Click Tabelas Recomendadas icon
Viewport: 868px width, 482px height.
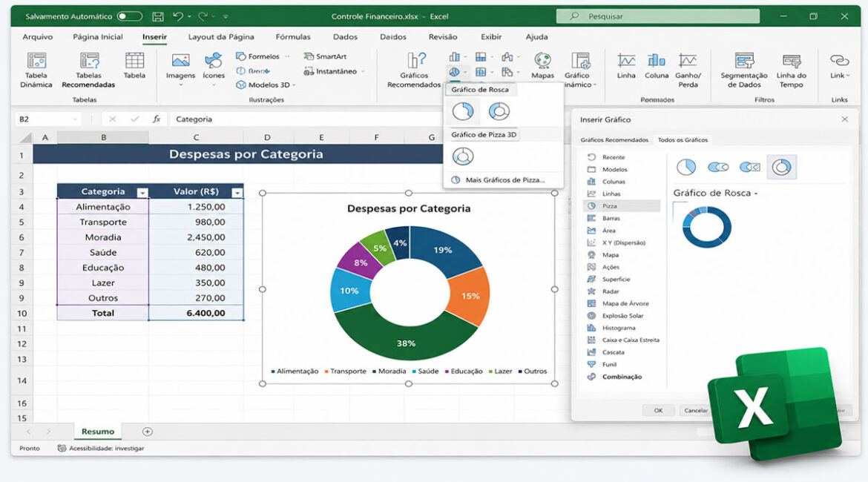pyautogui.click(x=89, y=60)
